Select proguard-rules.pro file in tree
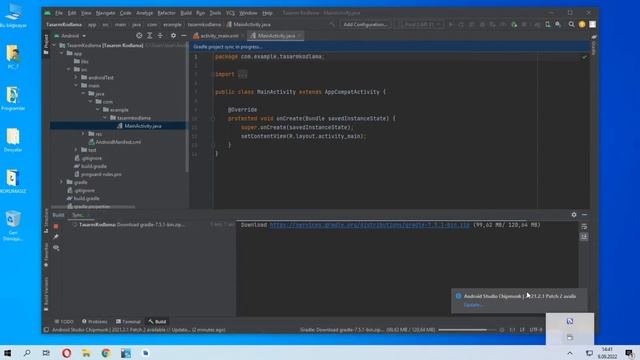640x360 pixels. tap(98, 174)
